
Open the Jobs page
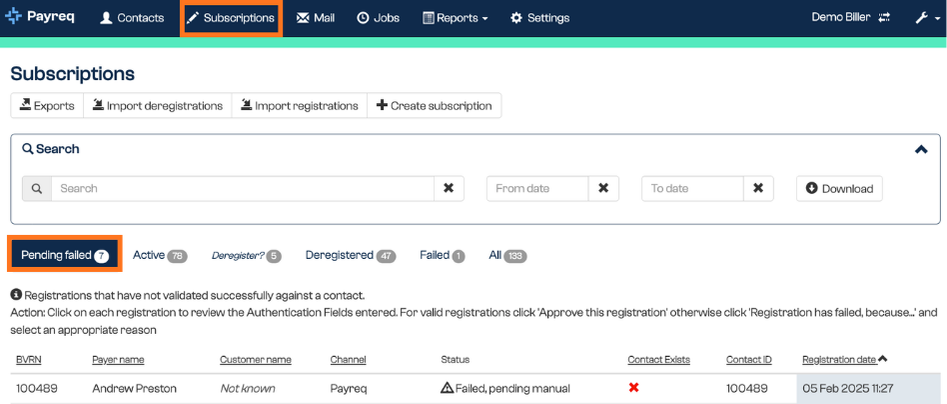point(378,18)
